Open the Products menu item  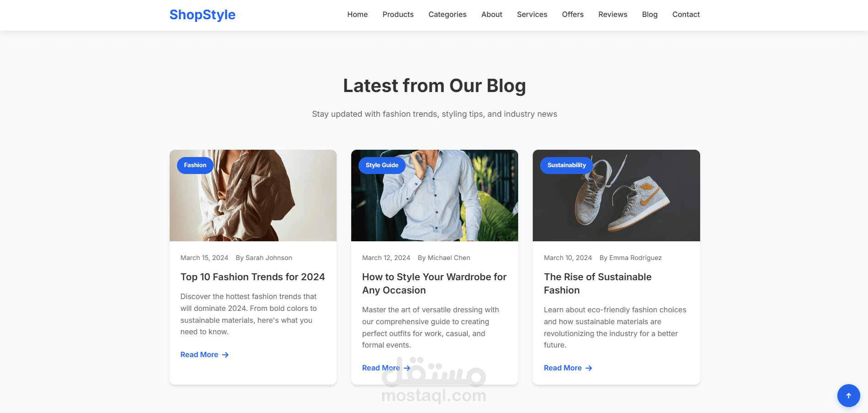[398, 15]
